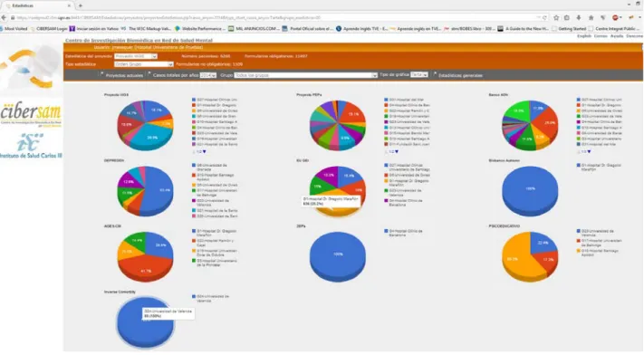Click the blue legend swatch beside DEPRESIÓN chart
644x355 pixels.
pos(194,165)
